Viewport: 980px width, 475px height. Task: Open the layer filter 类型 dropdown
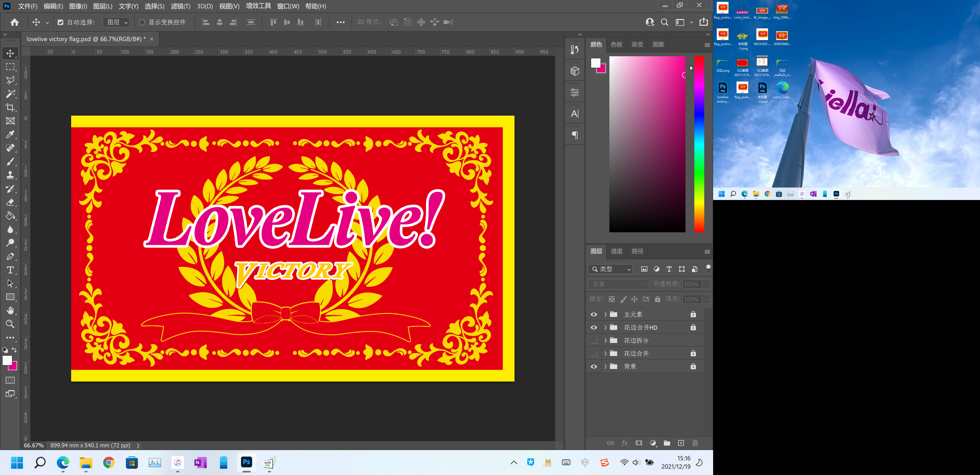tap(610, 269)
